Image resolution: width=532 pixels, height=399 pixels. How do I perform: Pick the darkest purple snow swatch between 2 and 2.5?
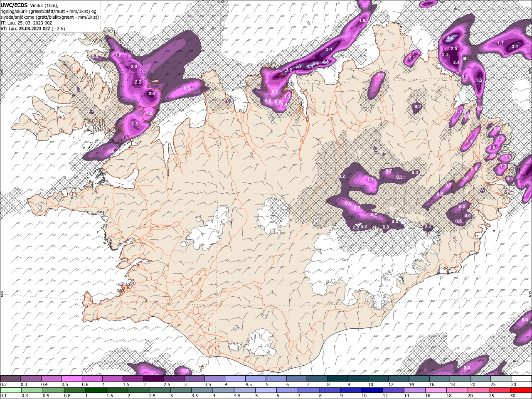click(x=153, y=379)
